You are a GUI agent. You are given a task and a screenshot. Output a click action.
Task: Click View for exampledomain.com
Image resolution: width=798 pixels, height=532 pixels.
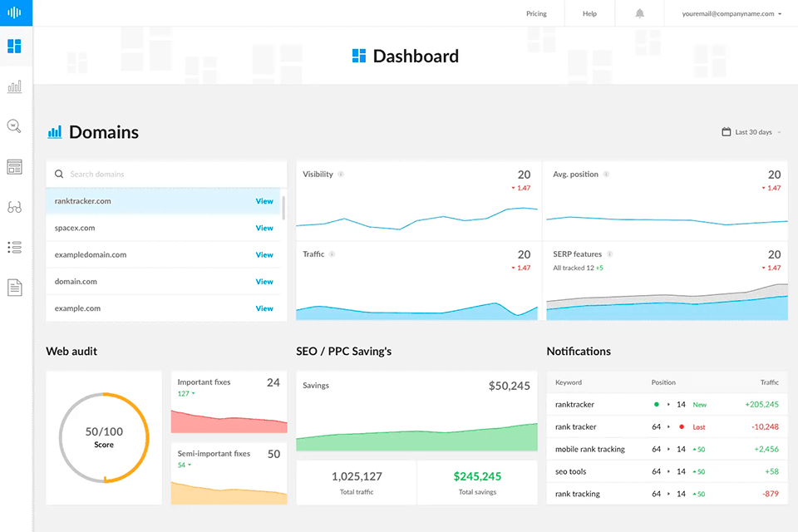[264, 254]
